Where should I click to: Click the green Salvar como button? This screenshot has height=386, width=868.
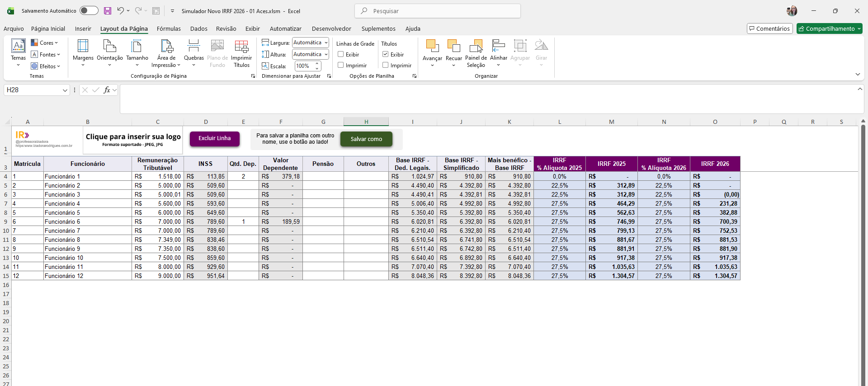[366, 139]
